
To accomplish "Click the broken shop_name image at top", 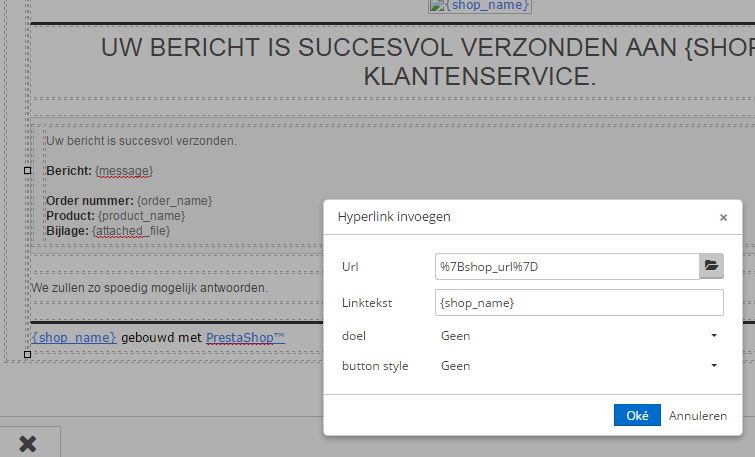I will click(480, 6).
